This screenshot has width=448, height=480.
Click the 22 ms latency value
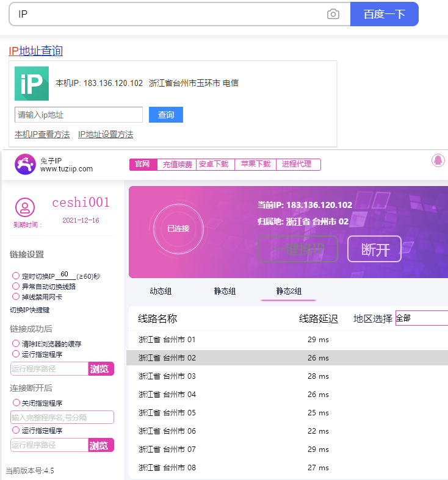click(x=318, y=431)
